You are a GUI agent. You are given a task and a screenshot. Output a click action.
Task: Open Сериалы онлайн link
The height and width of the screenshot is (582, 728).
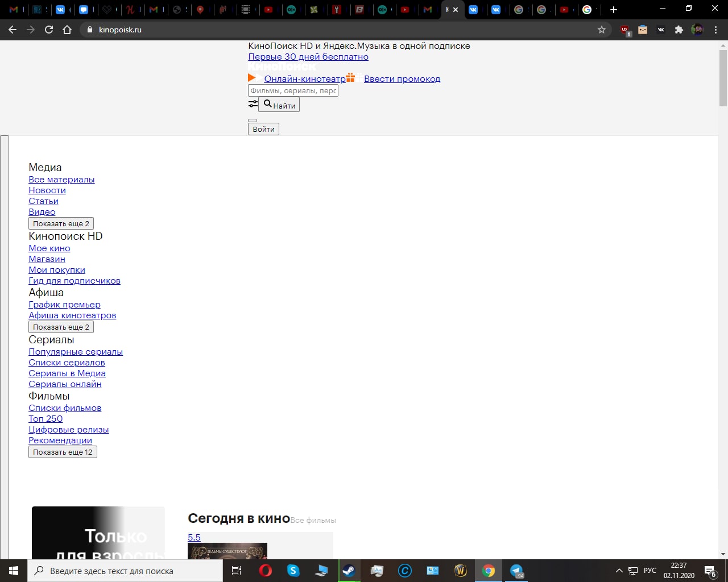click(65, 384)
